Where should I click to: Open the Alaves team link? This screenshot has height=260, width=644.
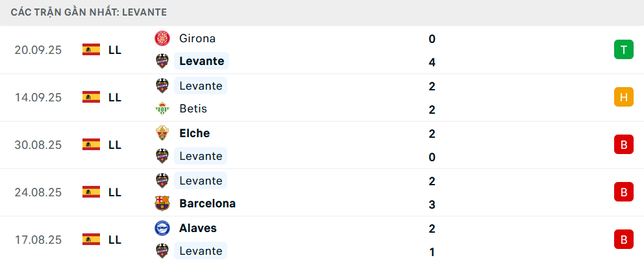(198, 228)
